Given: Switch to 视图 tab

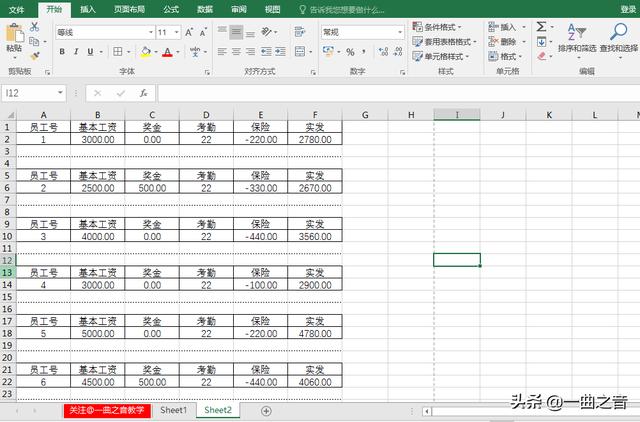Looking at the screenshot, I should 272,9.
